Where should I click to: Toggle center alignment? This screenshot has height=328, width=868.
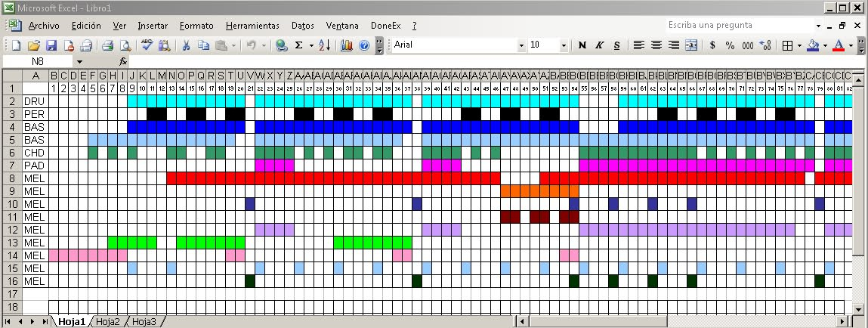[x=656, y=45]
